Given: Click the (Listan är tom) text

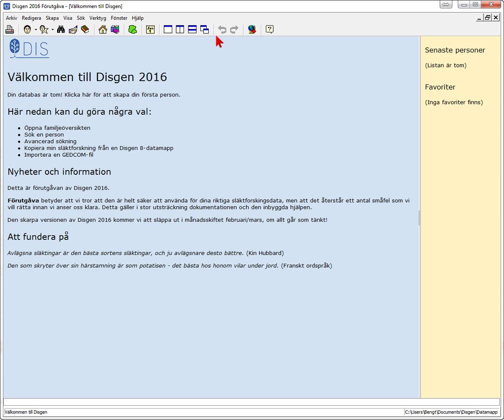Looking at the screenshot, I should (x=445, y=65).
